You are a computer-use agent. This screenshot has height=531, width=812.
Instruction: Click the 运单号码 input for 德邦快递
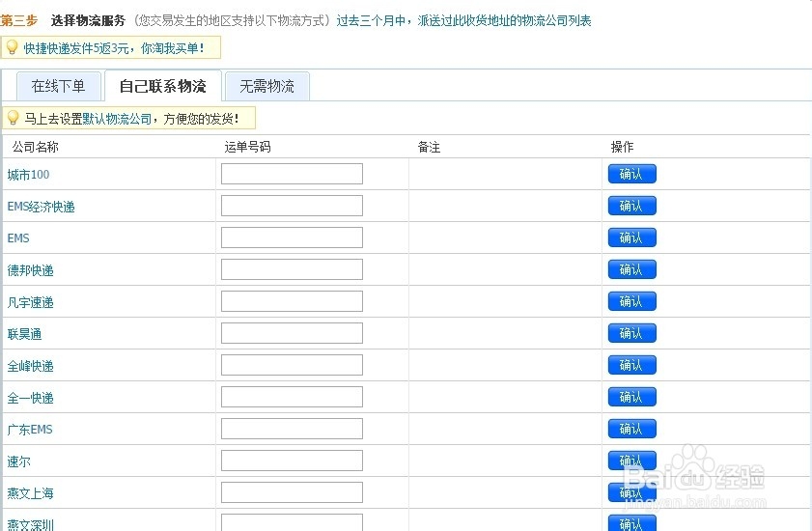(x=292, y=269)
